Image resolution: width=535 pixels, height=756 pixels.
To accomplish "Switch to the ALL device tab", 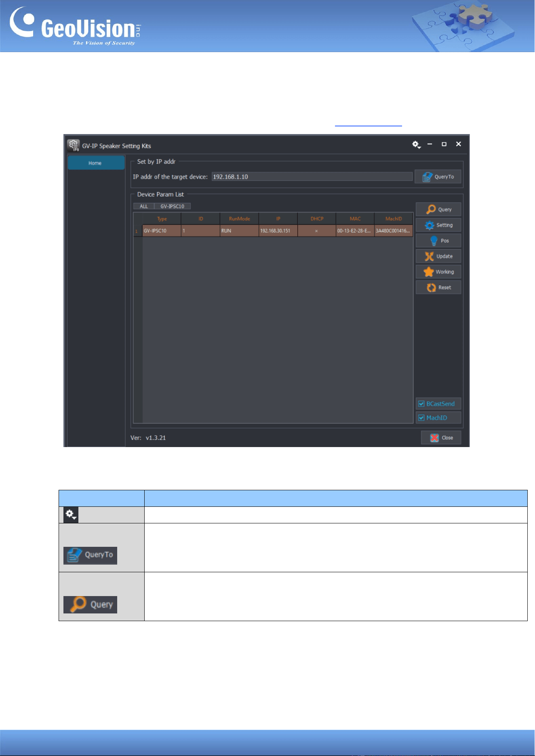I will click(x=144, y=206).
